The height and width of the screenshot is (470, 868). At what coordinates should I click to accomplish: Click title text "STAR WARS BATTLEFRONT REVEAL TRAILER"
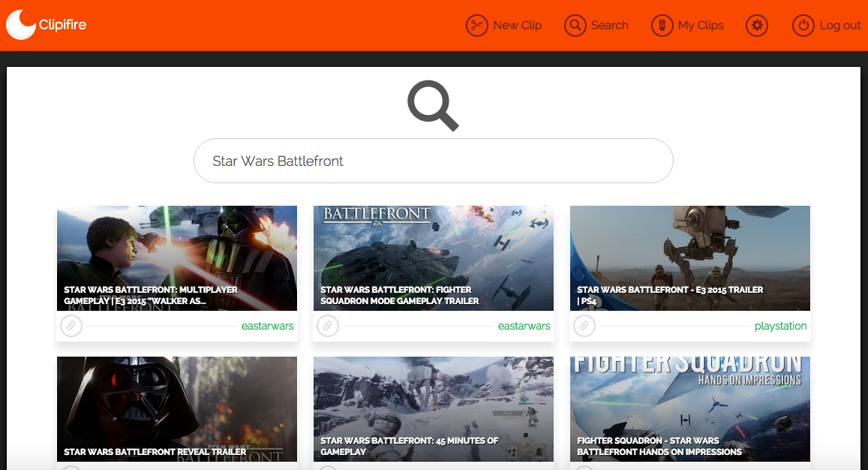(155, 452)
